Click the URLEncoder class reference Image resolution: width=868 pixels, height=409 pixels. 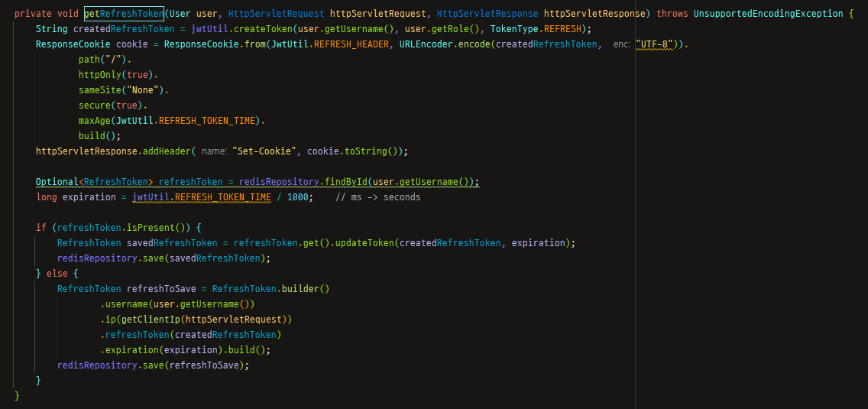[x=427, y=44]
